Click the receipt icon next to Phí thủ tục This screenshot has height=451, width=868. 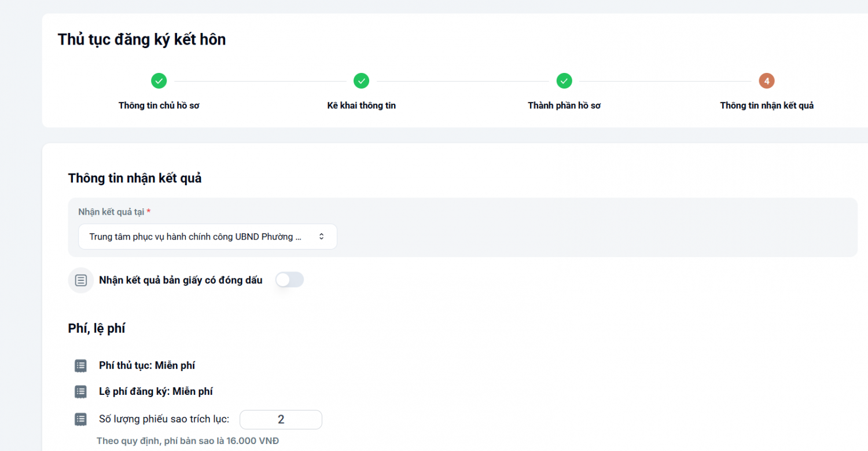80,366
